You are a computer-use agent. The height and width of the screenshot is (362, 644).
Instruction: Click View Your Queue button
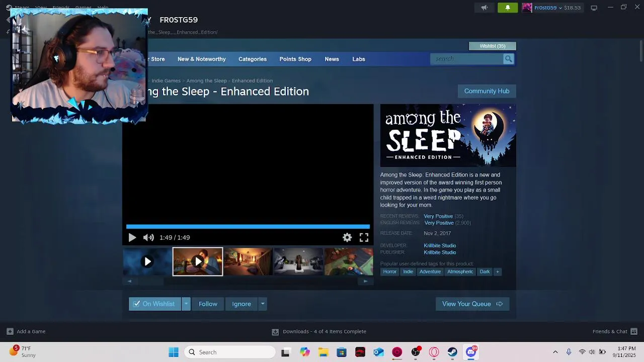(472, 304)
